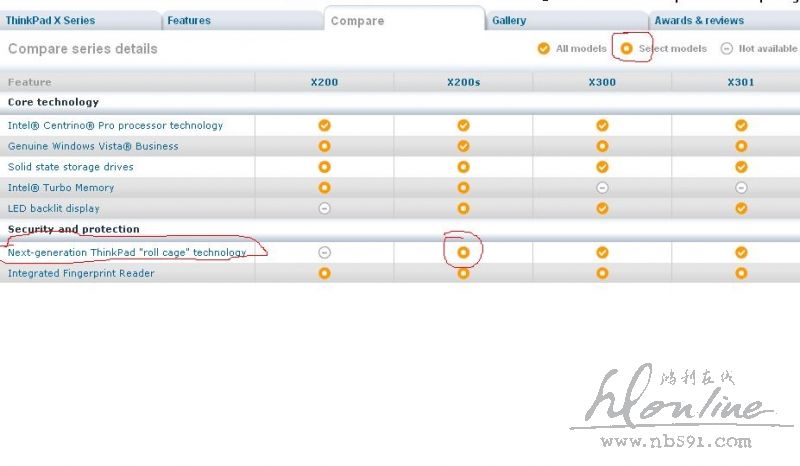This screenshot has height=466, width=800.
Task: Switch to Awards & reviews tab
Action: pyautogui.click(x=699, y=20)
